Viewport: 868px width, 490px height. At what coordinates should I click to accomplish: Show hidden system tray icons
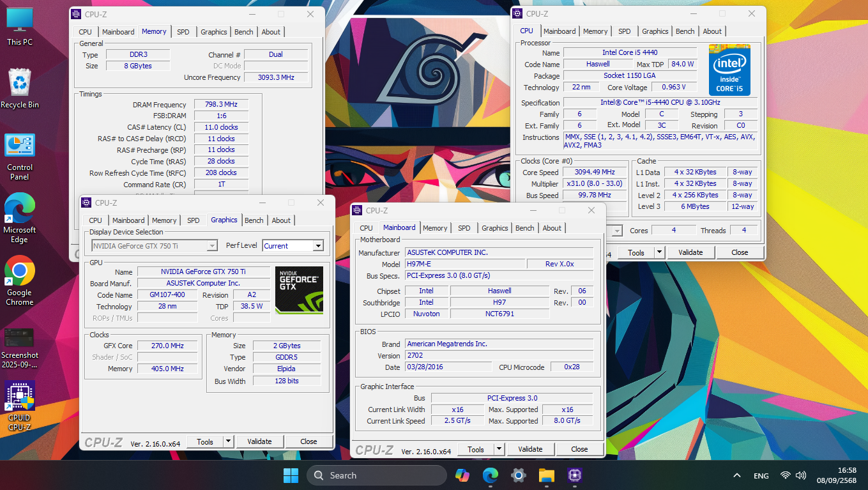tap(736, 475)
